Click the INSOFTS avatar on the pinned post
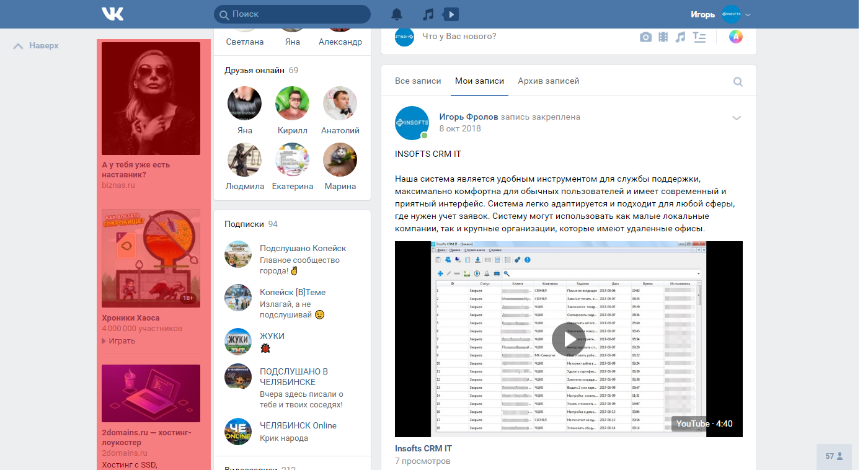 point(412,123)
